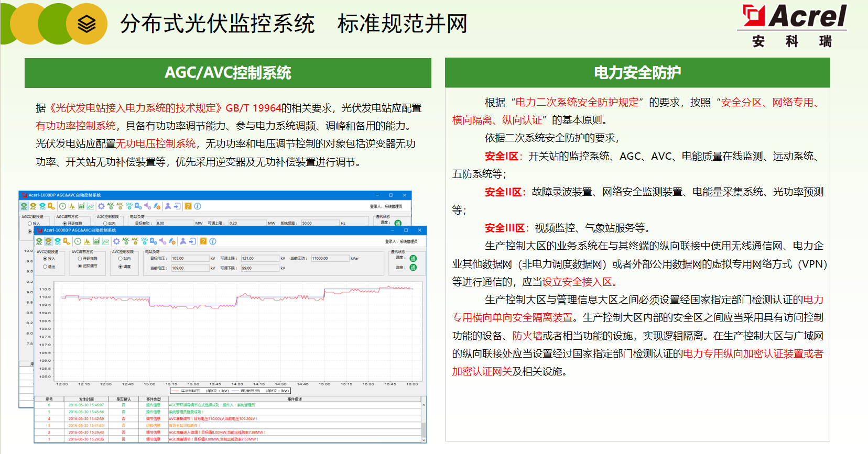Click the green 监控 status indicator in front window
868x454 pixels.
tap(413, 268)
